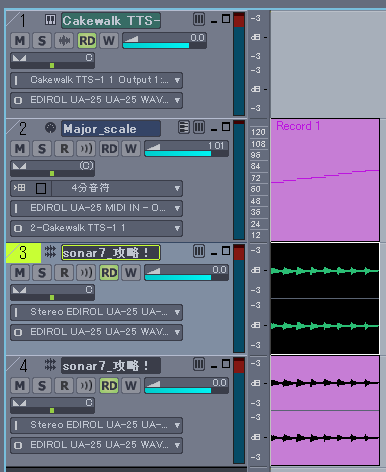Click the waveform freeze button on track 1

coord(64,41)
